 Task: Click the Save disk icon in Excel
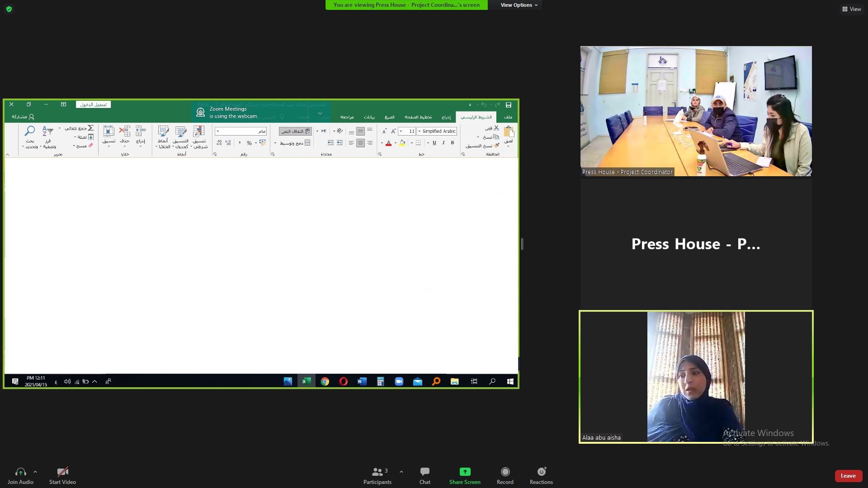point(508,105)
